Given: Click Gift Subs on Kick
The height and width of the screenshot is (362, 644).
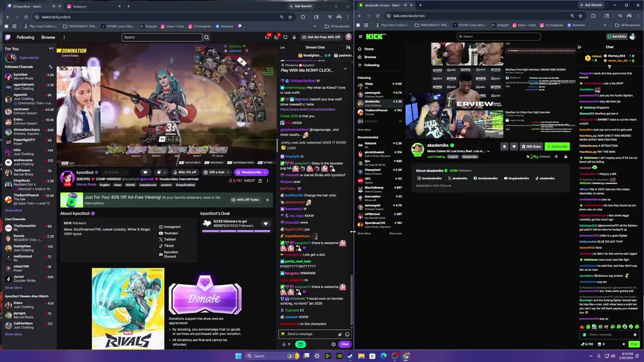Looking at the screenshot, I should coord(531,146).
